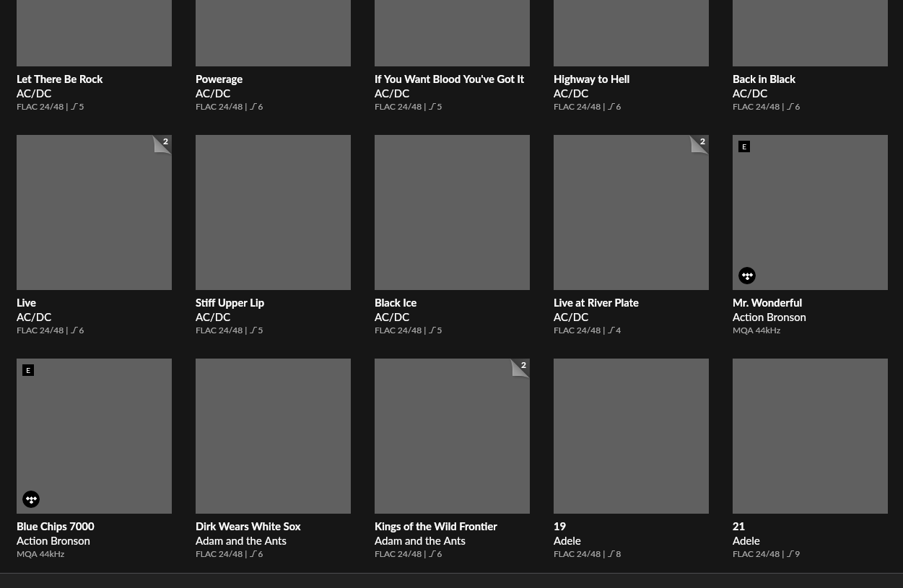
Task: Select the Black Ice title
Action: [x=396, y=303]
